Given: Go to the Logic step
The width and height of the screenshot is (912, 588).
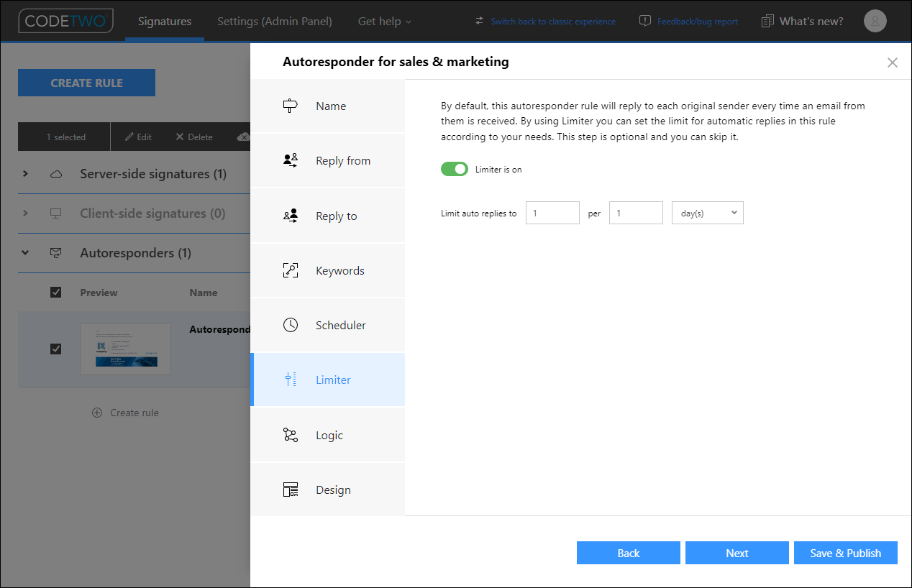Looking at the screenshot, I should point(328,435).
